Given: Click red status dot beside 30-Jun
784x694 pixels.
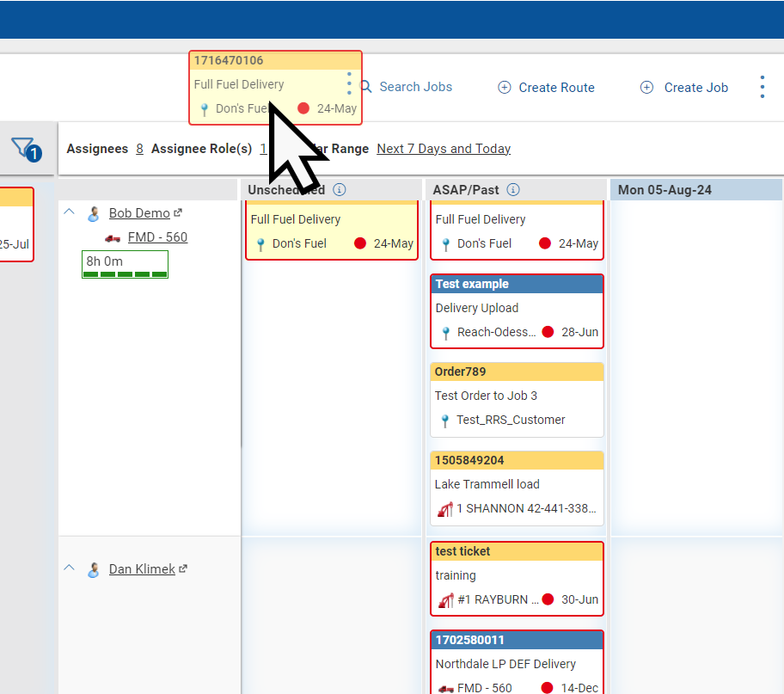Looking at the screenshot, I should click(548, 599).
